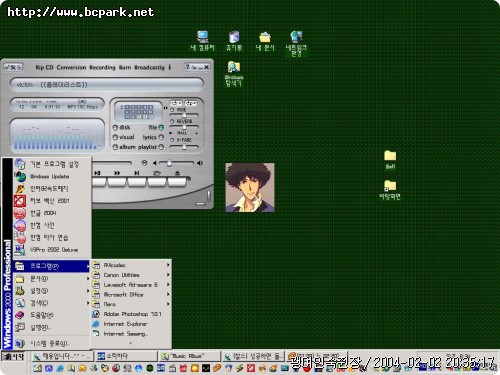
Task: Select the 'file' radio button in player
Action: (161, 128)
